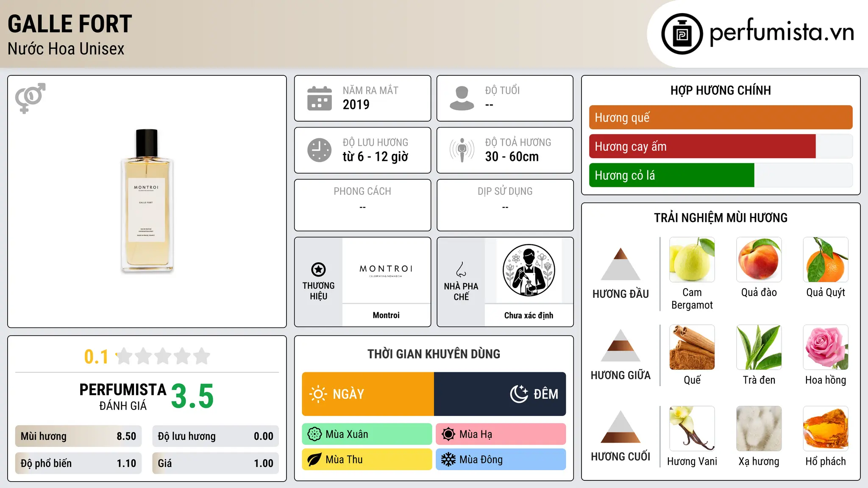Viewport: 868px width, 488px height.
Task: Click the Chưa xác định perfumer label
Action: coord(529,315)
